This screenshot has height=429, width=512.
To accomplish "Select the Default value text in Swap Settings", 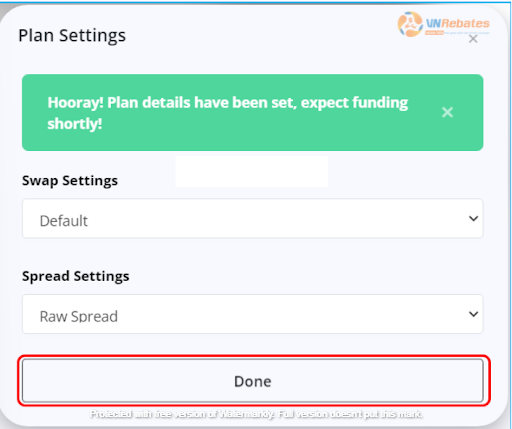I will (63, 221).
